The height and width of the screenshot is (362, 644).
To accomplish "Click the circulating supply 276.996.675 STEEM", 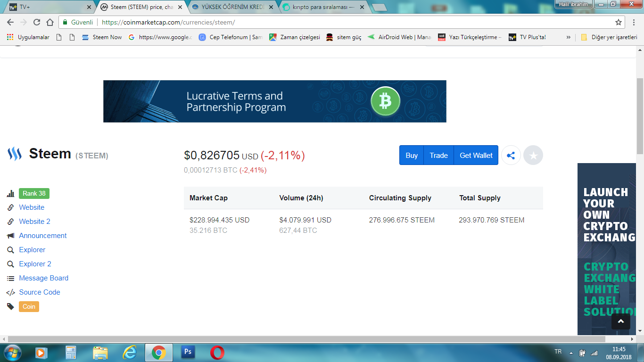I will (402, 220).
